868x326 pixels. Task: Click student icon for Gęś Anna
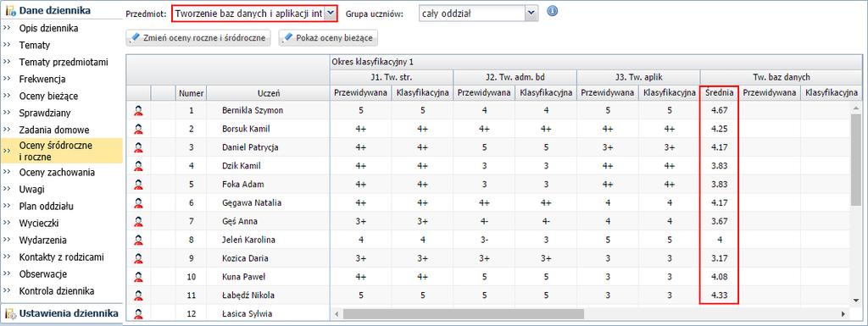pyautogui.click(x=138, y=222)
